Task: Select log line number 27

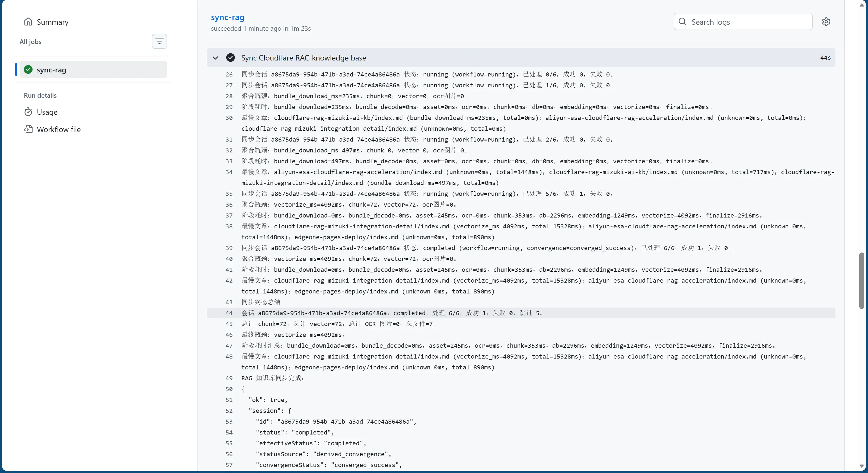Action: 229,85
